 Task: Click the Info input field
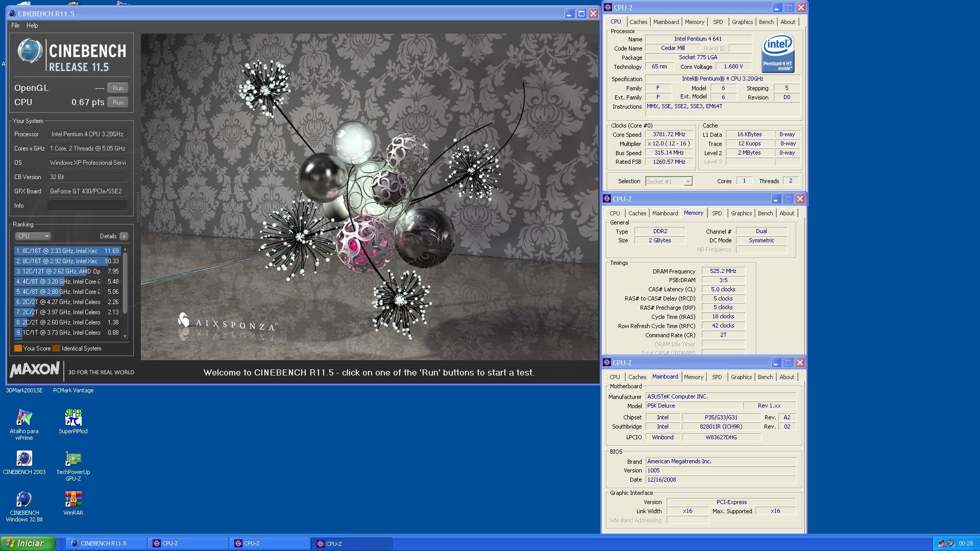tap(87, 206)
